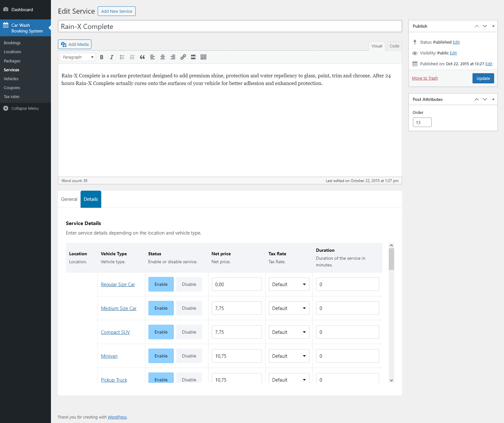Enable service for Pickup Truck
Image resolution: width=504 pixels, height=423 pixels.
tap(161, 378)
